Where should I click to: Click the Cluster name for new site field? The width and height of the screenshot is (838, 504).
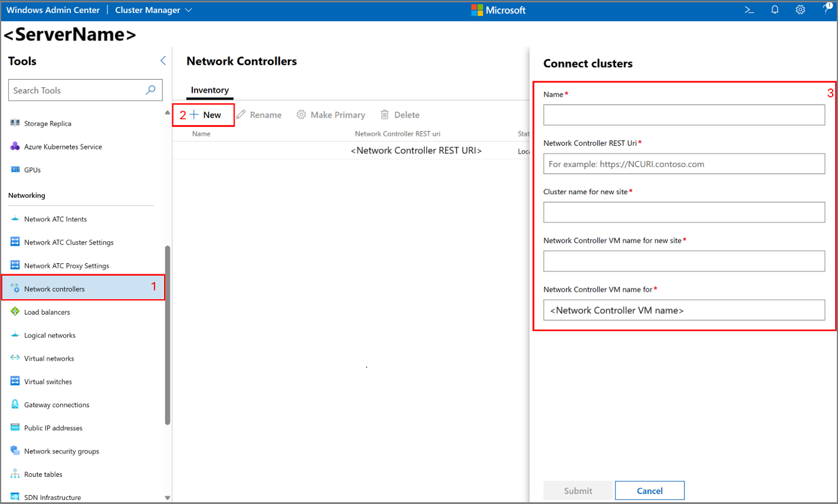coord(683,212)
